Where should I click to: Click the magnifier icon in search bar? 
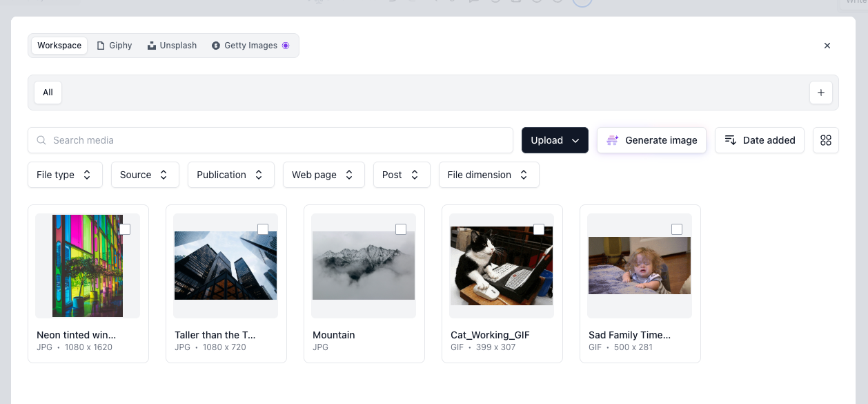point(42,140)
